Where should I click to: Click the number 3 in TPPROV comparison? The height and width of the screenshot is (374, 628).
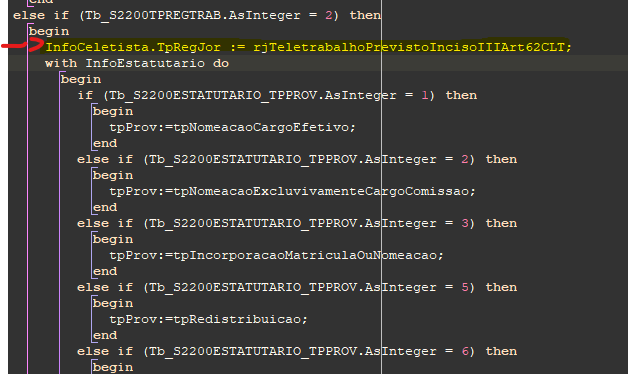[465, 223]
